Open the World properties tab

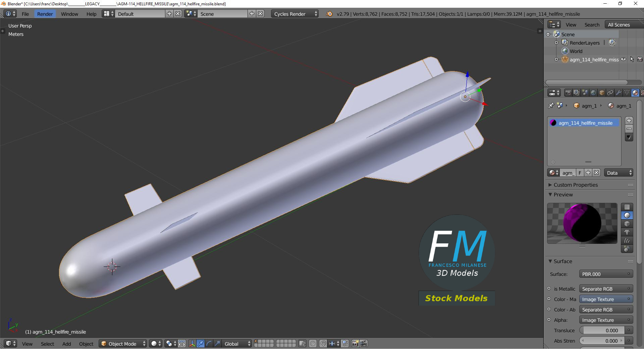click(x=593, y=93)
